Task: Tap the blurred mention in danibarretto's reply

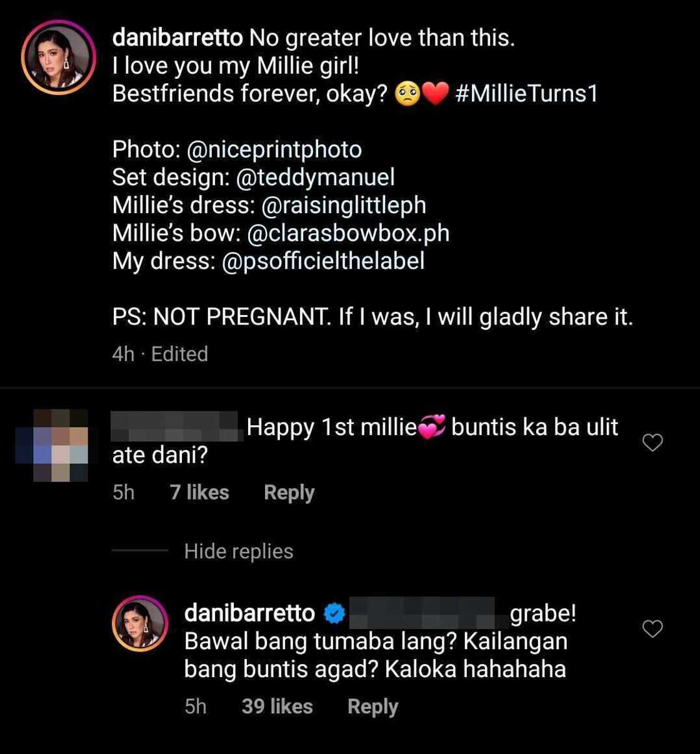Action: [x=422, y=613]
